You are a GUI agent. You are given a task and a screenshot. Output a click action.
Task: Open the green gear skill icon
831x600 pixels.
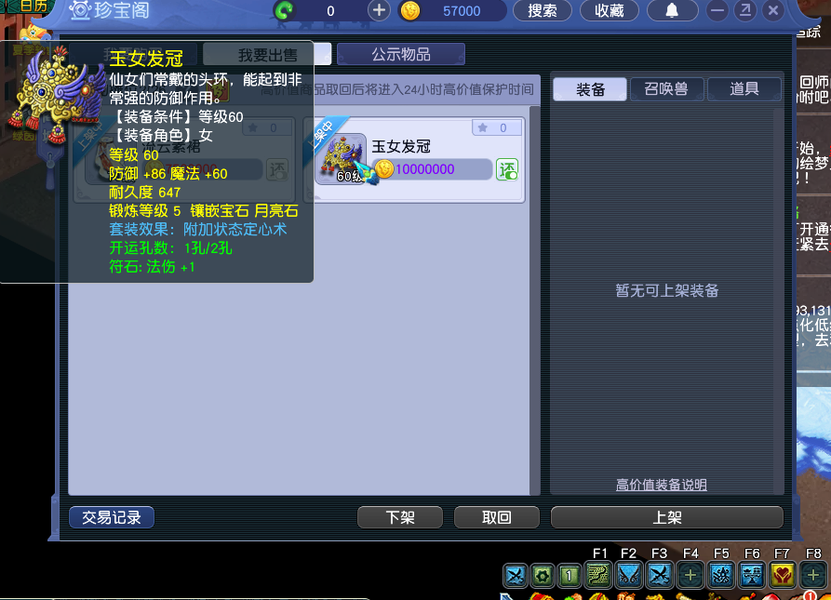(542, 576)
